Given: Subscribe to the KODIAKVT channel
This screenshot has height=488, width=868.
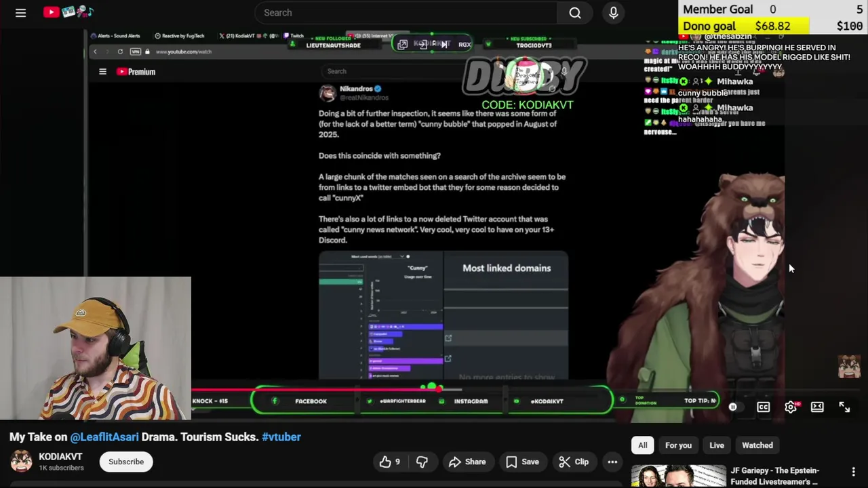Looking at the screenshot, I should click(126, 462).
